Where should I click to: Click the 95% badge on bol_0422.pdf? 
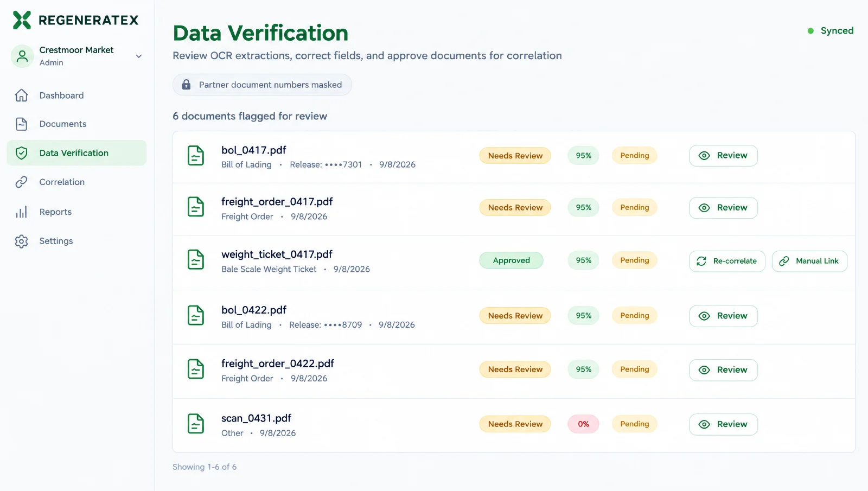pyautogui.click(x=583, y=316)
